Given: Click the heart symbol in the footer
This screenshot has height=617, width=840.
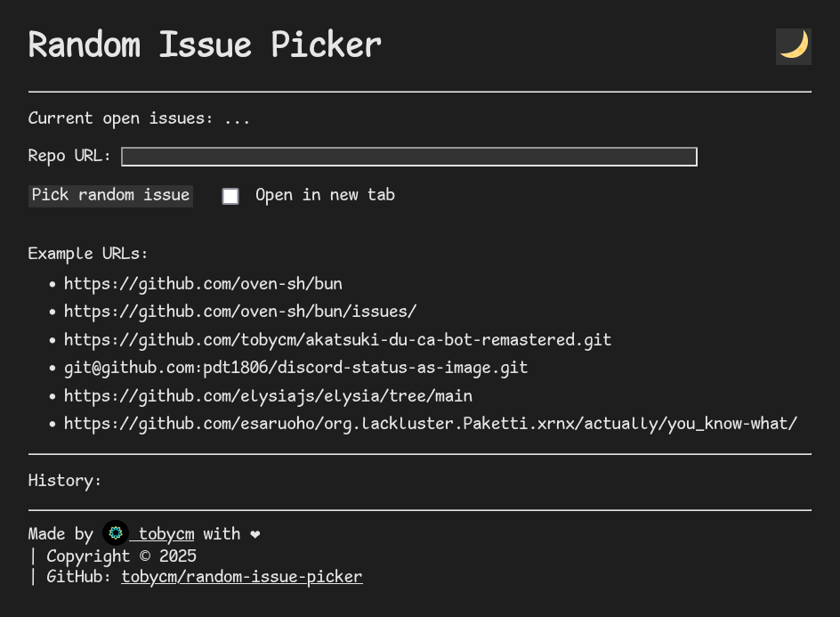Looking at the screenshot, I should tap(255, 533).
